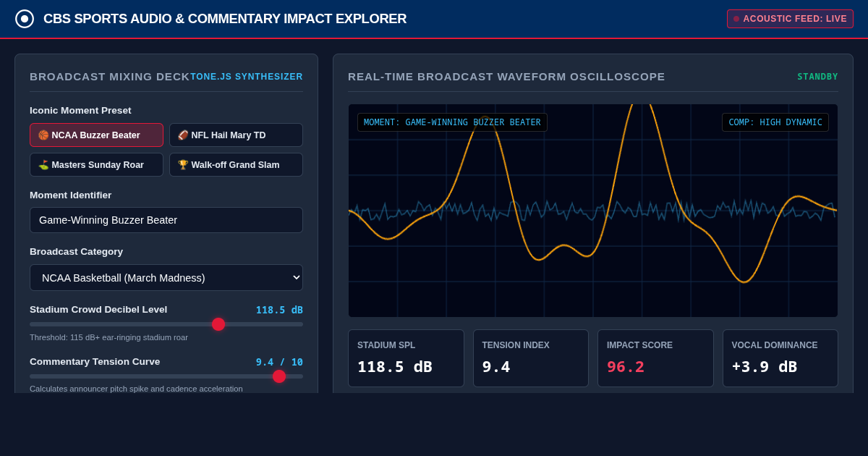Click the Moment Identifier text field
Image resolution: width=868 pixels, height=456 pixels.
click(166, 220)
